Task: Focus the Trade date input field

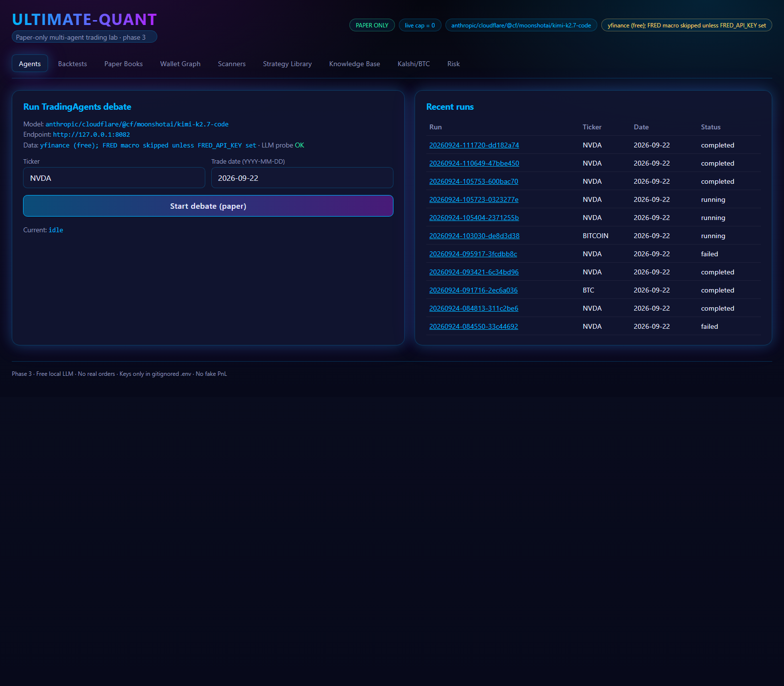Action: pyautogui.click(x=302, y=178)
